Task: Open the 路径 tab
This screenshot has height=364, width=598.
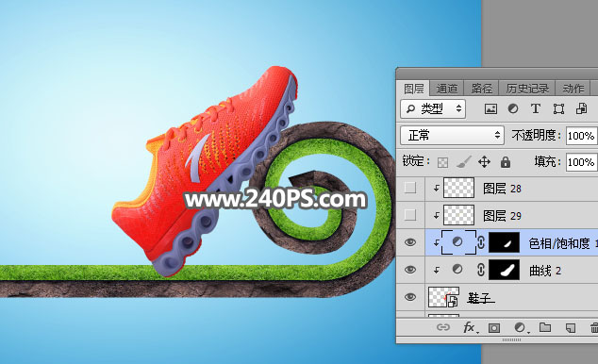Action: (482, 89)
